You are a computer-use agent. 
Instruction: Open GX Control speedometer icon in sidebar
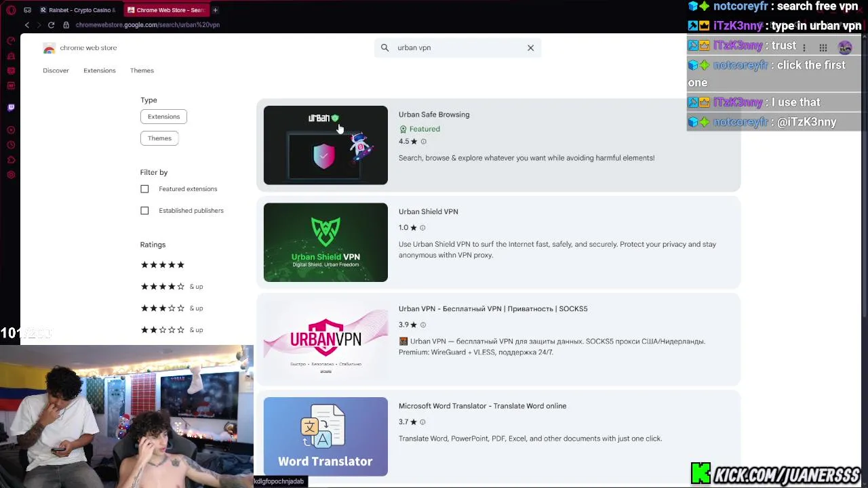click(x=11, y=41)
